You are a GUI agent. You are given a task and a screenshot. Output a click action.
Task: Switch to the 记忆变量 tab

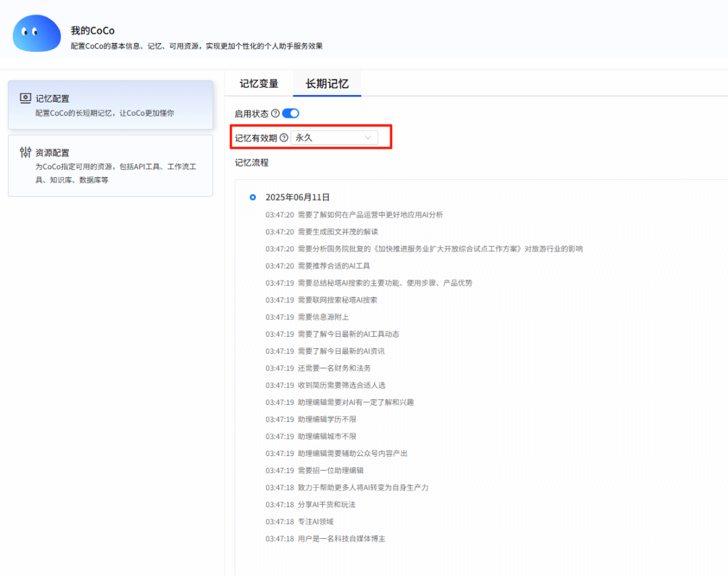(x=259, y=84)
